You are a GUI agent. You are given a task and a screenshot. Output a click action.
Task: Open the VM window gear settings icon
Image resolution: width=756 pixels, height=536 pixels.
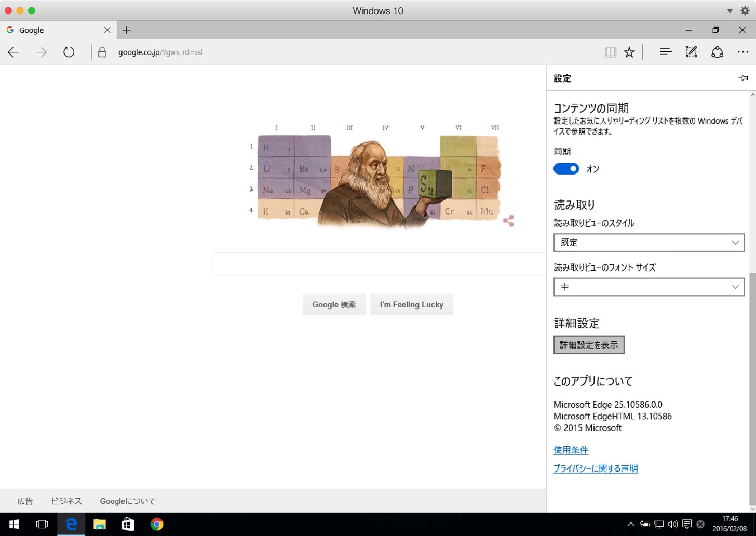coord(745,10)
